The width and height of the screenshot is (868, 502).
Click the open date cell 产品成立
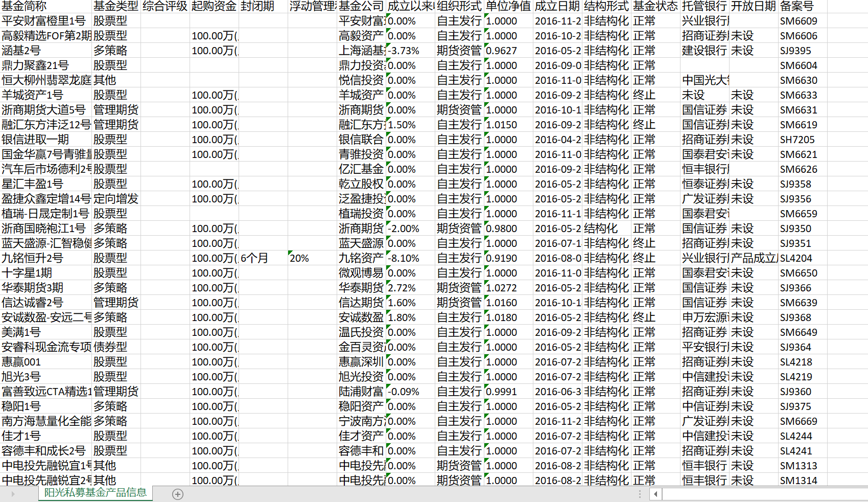[x=754, y=258]
